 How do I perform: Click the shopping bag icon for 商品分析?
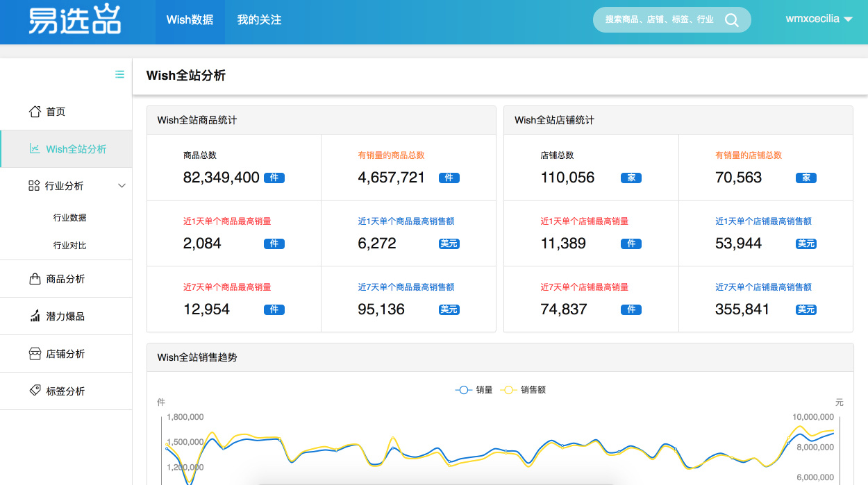tap(35, 279)
